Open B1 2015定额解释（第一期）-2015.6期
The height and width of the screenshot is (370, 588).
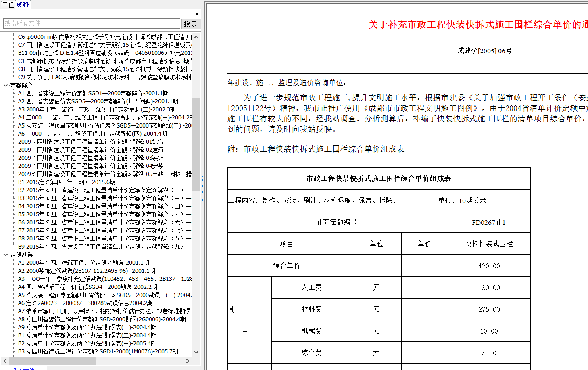pos(67,182)
